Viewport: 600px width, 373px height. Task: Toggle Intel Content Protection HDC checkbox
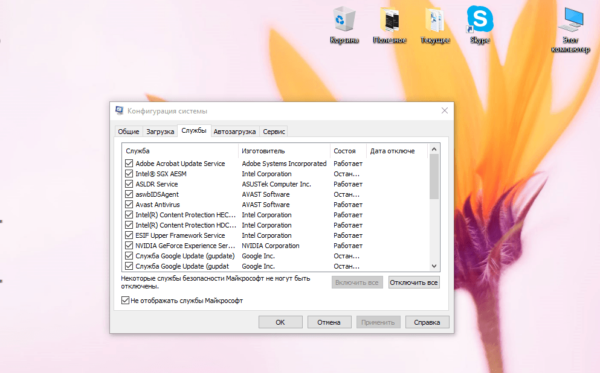pos(129,225)
